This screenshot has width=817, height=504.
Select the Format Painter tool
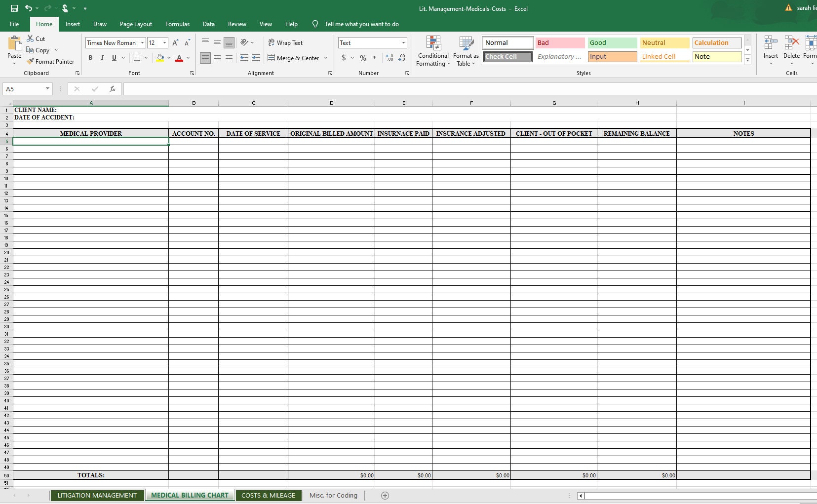51,61
